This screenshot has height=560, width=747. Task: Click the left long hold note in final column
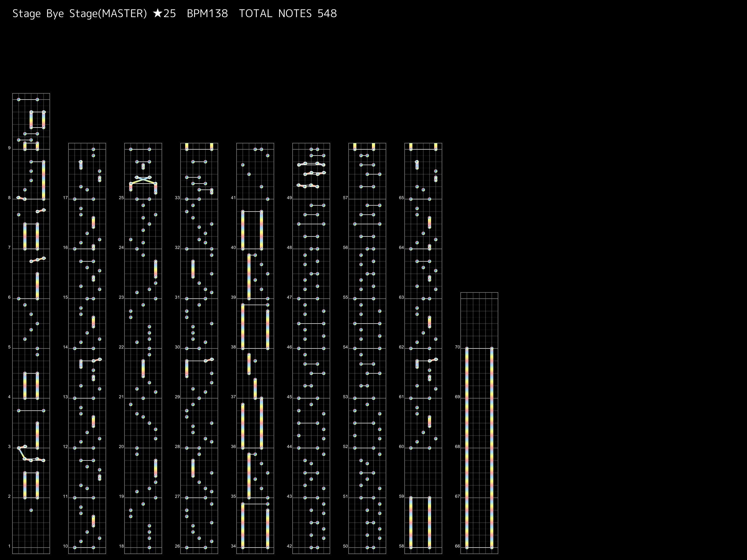point(467,447)
